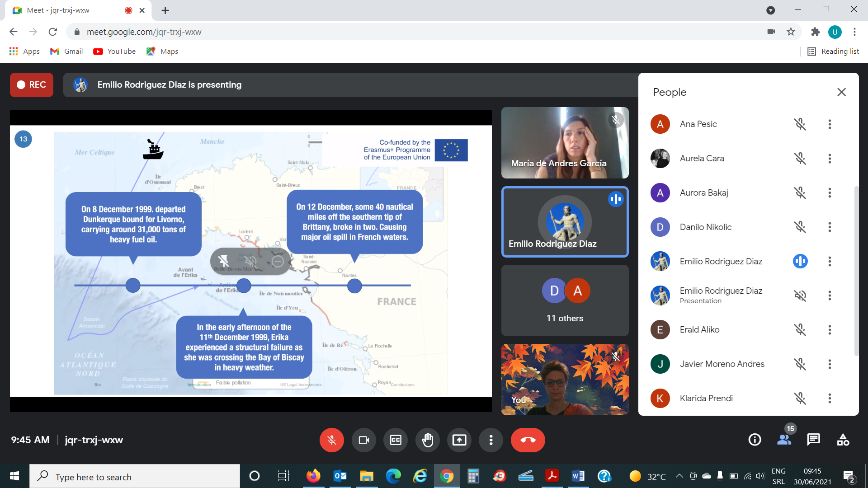
Task: Leave the call with the red hang-up button
Action: pos(528,440)
